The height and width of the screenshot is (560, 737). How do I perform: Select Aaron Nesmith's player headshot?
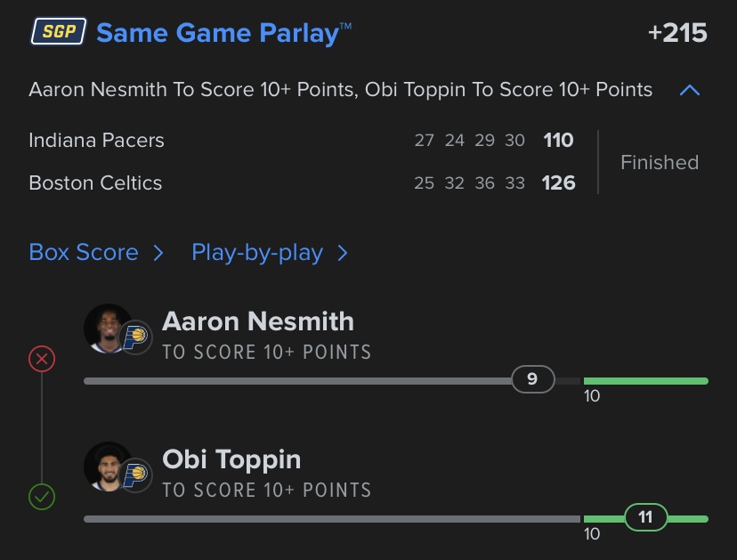tap(107, 329)
